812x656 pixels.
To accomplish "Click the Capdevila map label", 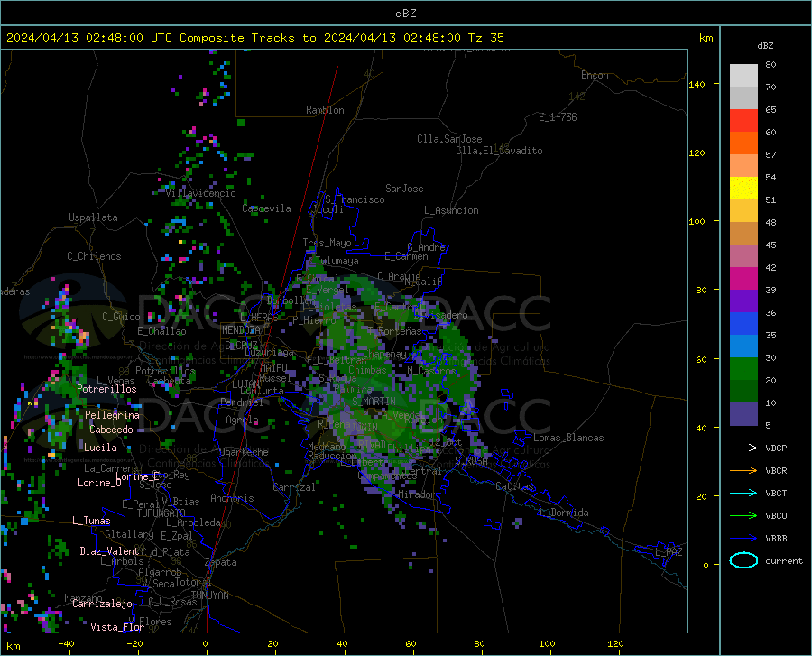I will point(267,208).
